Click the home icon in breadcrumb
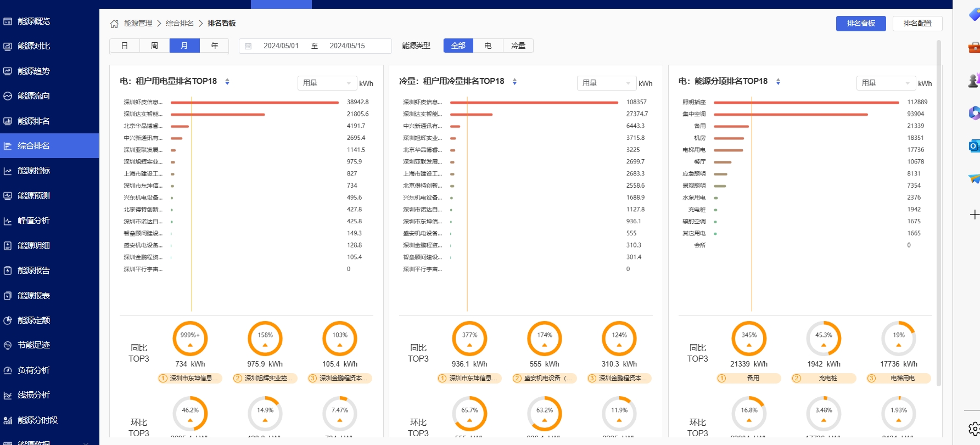The width and height of the screenshot is (980, 445). [114, 24]
